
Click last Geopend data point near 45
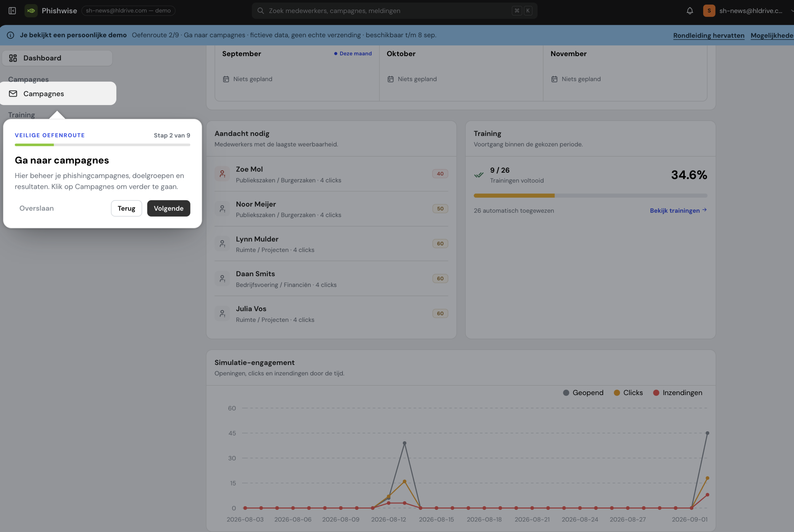(x=707, y=433)
